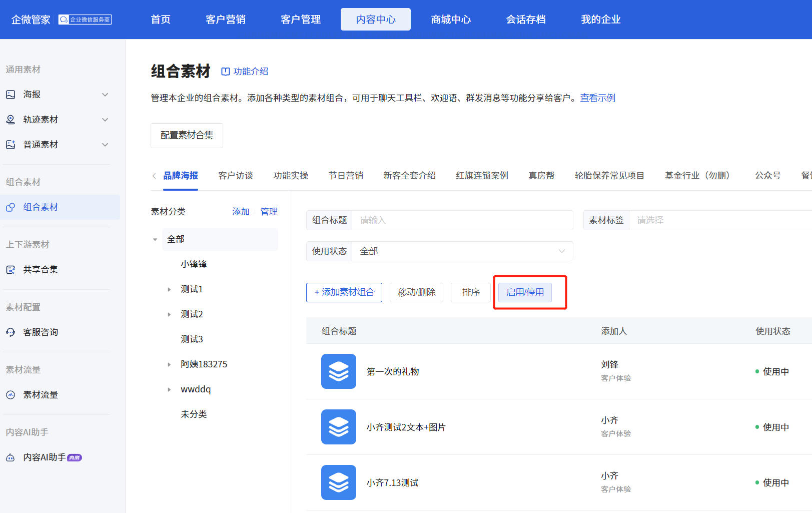Click the 普通素材 image icon
This screenshot has width=812, height=513.
11,145
